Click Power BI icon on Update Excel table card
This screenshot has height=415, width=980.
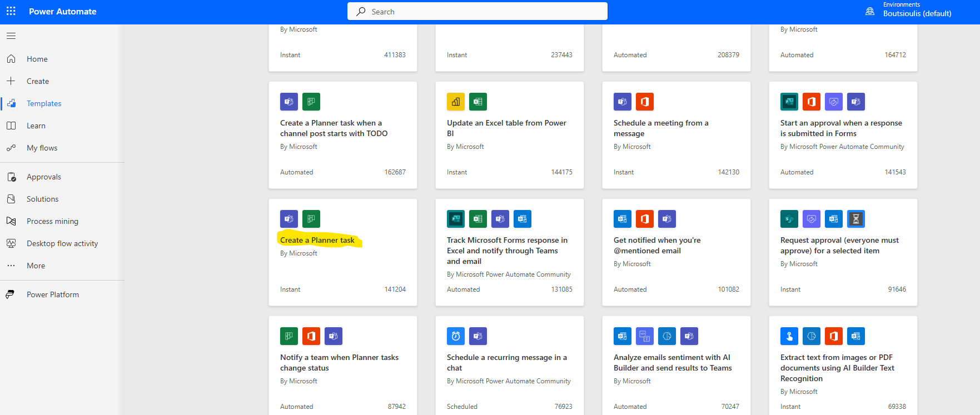tap(456, 102)
